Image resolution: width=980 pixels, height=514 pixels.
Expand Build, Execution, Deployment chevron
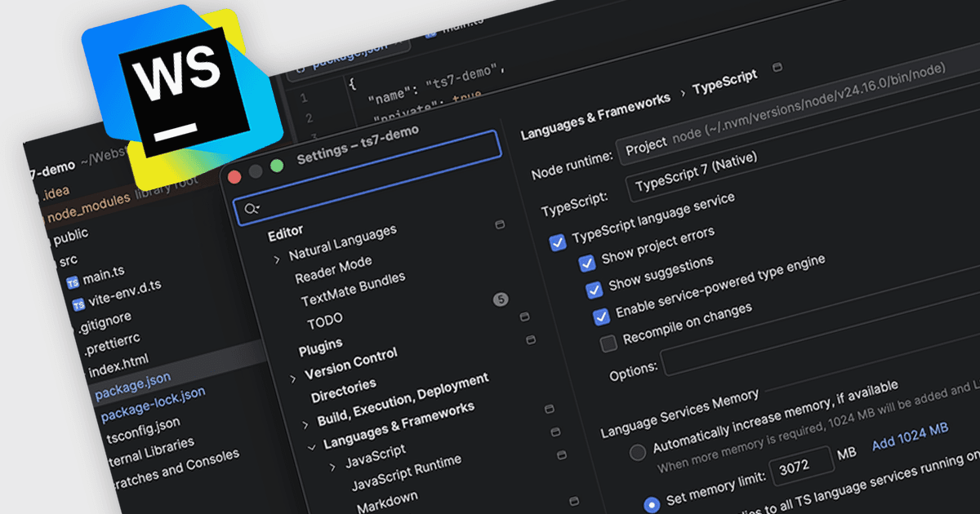[x=305, y=424]
